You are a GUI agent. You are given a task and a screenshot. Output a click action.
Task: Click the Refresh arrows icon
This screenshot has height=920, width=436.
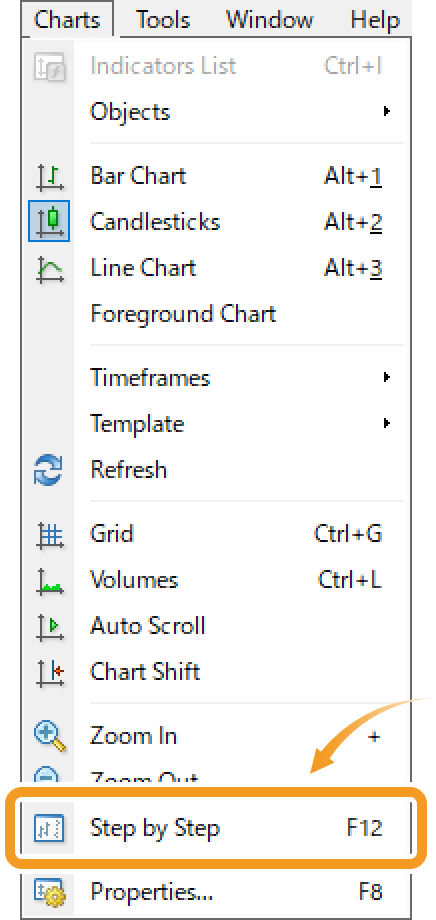pos(49,471)
